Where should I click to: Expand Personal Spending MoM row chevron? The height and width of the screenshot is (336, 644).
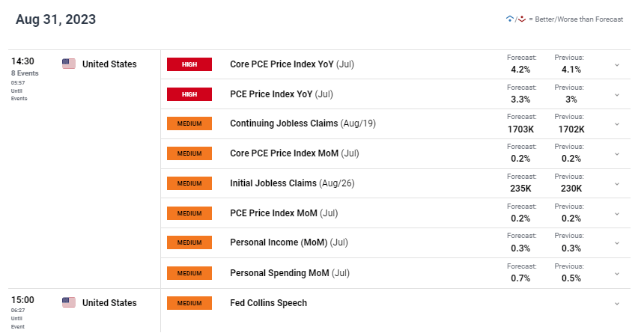click(x=617, y=274)
